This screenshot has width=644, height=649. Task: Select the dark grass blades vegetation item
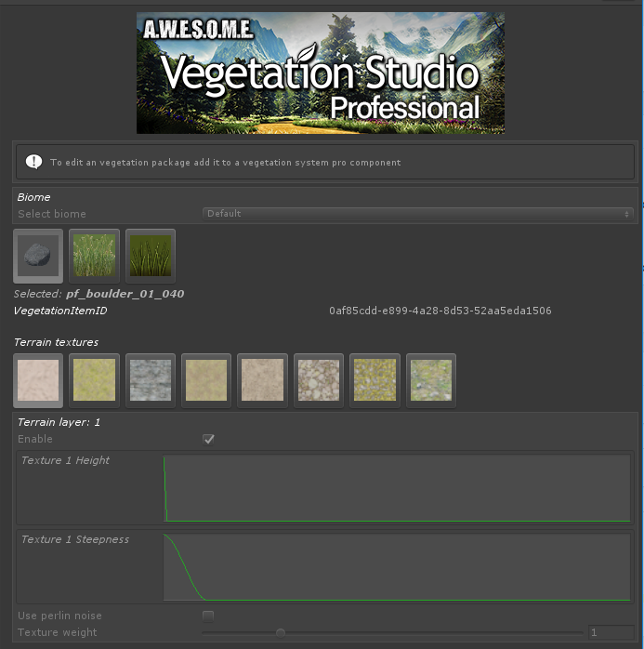(151, 256)
